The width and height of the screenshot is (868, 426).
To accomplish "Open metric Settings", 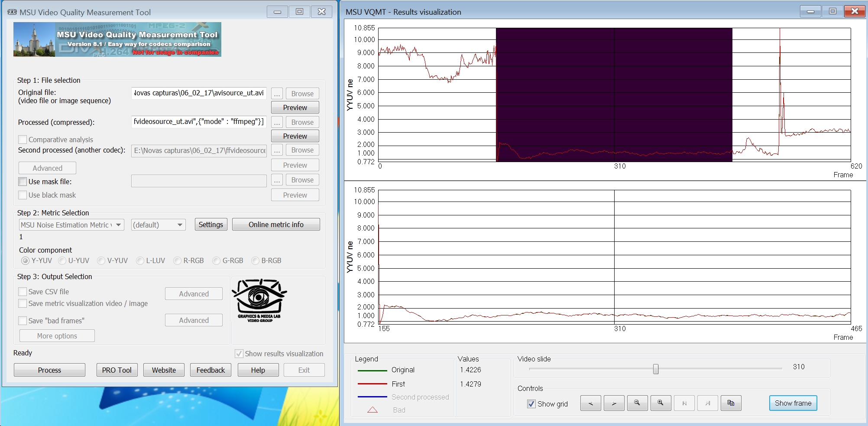I will [211, 224].
